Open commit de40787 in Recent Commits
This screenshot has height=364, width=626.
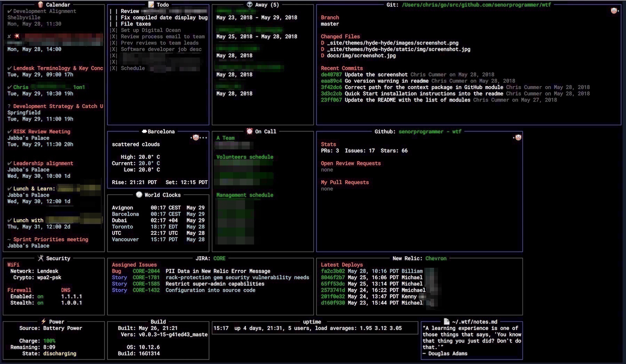pos(331,74)
